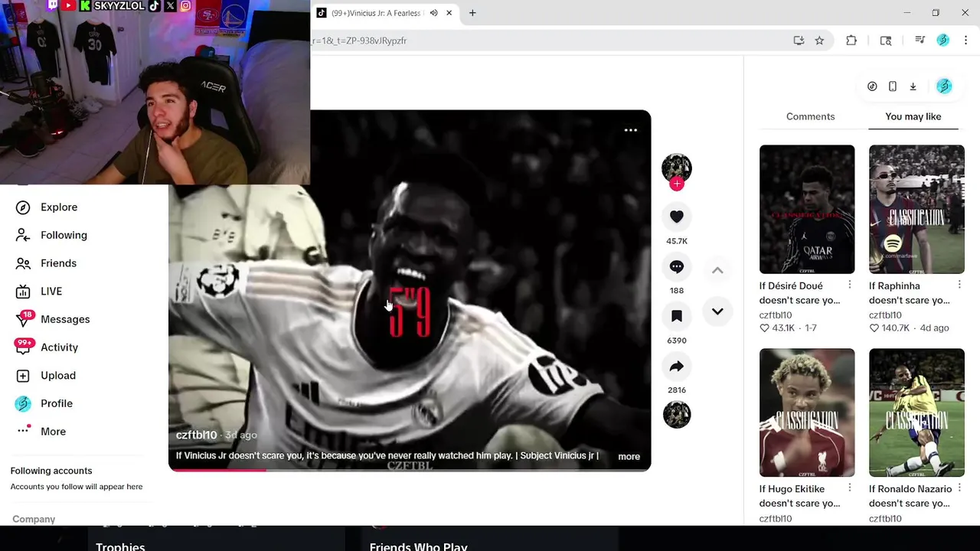Click the Explore menu label
This screenshot has width=980, height=551.
[59, 207]
